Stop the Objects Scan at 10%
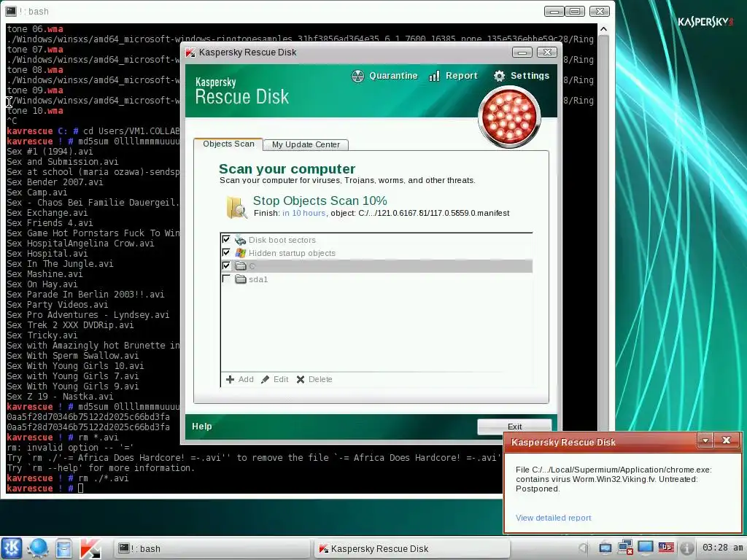The image size is (747, 560). coord(320,201)
